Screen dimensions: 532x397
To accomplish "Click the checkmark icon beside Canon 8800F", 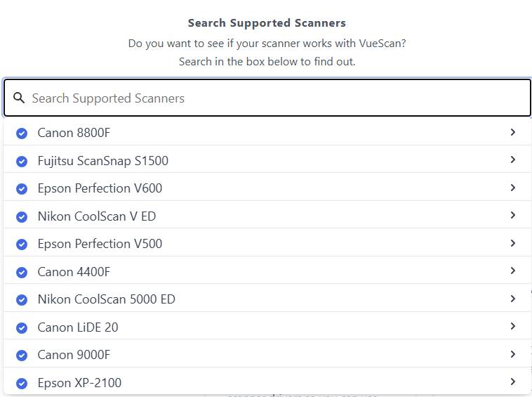I will tap(22, 134).
